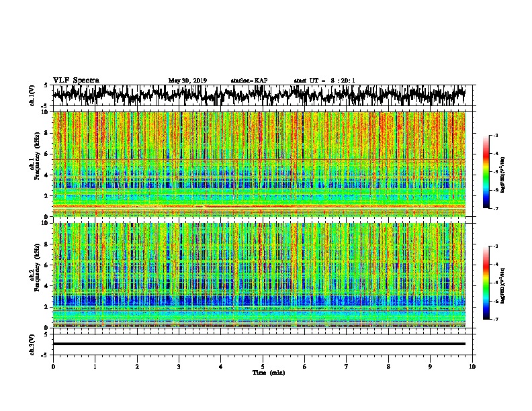Click the "8" tick on the time axis
The height and width of the screenshot is (411, 532).
coord(388,367)
